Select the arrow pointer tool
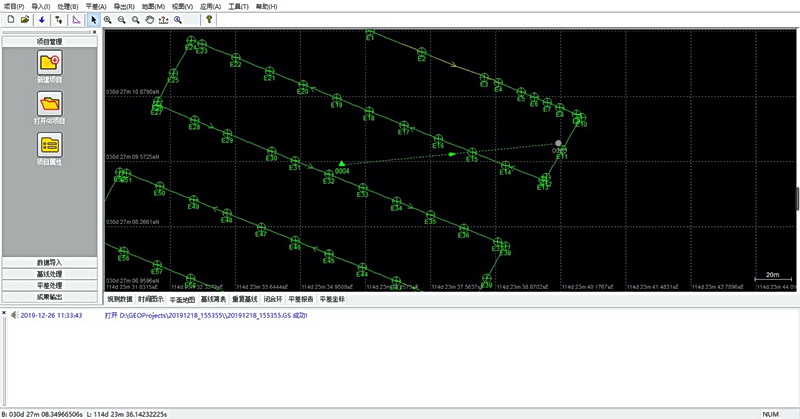Screen dimensions: 800x419 click(93, 19)
